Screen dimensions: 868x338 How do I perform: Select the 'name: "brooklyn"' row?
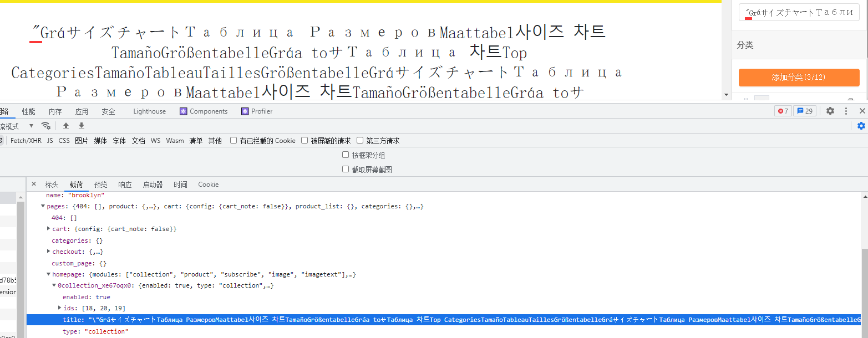point(75,195)
